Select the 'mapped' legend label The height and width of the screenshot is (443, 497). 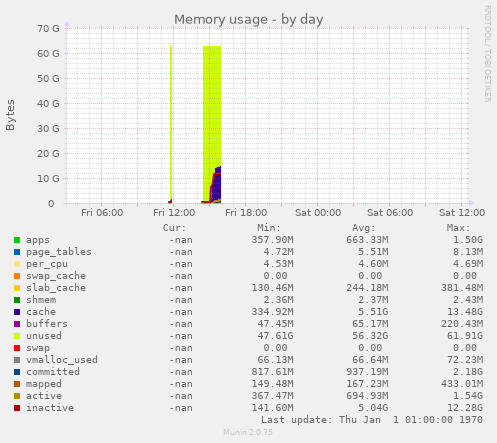[x=44, y=384]
